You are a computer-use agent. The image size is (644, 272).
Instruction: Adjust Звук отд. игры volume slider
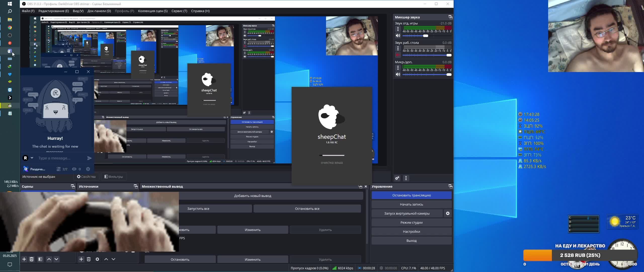click(x=425, y=36)
